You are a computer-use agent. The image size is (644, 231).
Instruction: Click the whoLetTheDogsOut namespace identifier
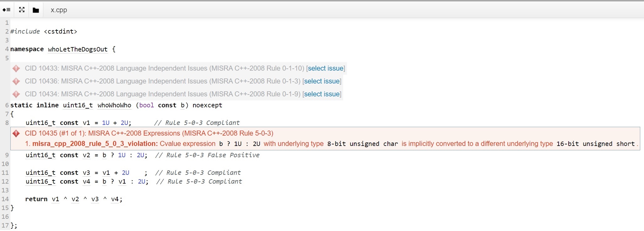(x=78, y=49)
